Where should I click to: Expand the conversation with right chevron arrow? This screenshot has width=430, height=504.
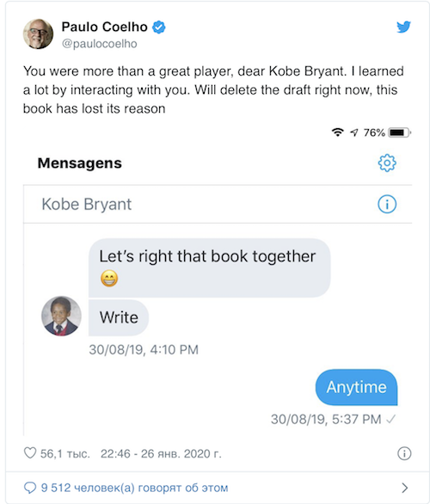pos(405,488)
